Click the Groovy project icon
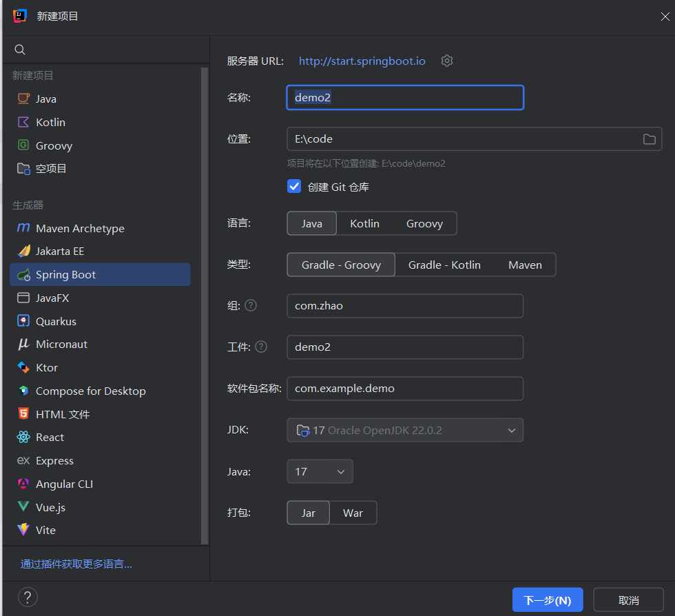Screen dimensions: 675x616 23,145
